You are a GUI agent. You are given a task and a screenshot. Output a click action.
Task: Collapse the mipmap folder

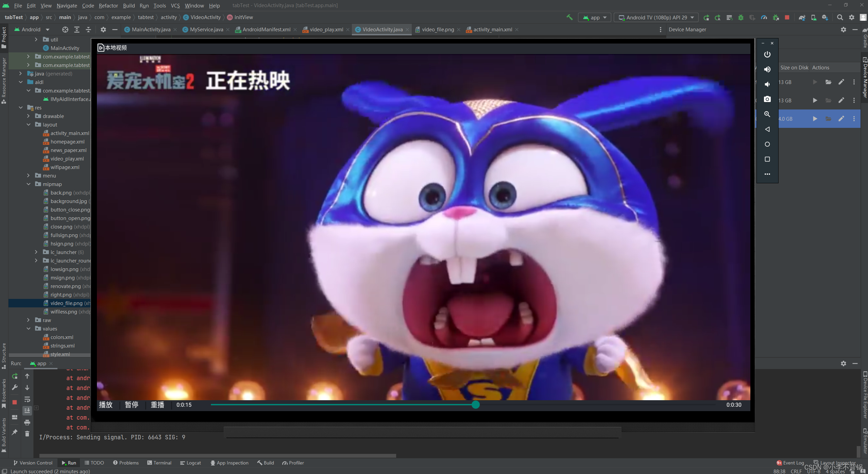coord(28,184)
